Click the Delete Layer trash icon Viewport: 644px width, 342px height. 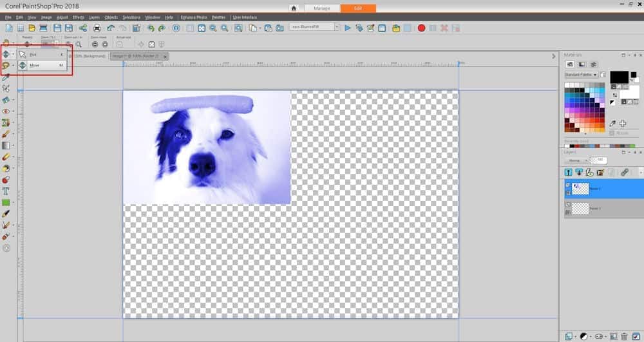tap(624, 336)
